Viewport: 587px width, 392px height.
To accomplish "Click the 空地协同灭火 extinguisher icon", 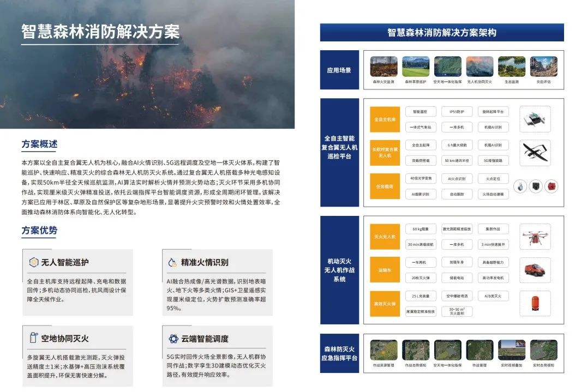I will [x=33, y=338].
